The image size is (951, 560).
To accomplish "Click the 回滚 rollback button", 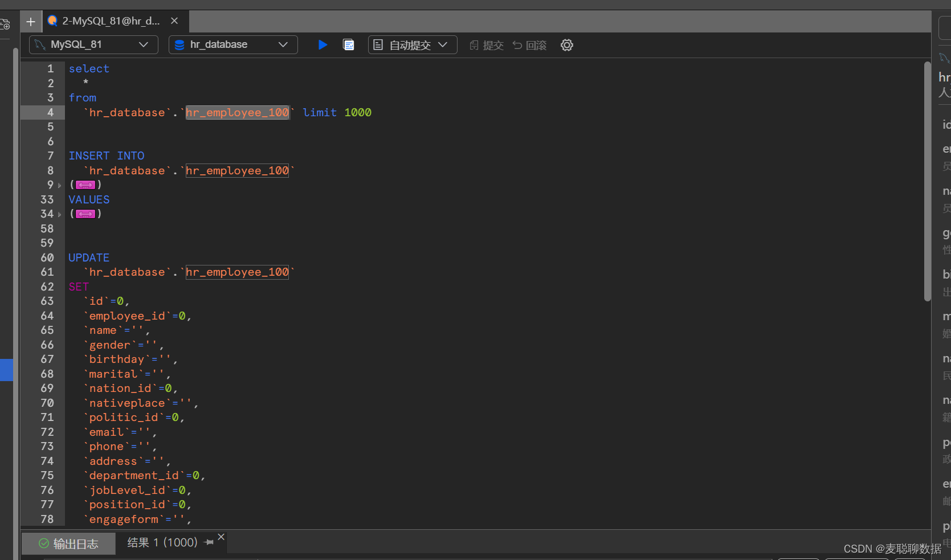I will (x=529, y=45).
